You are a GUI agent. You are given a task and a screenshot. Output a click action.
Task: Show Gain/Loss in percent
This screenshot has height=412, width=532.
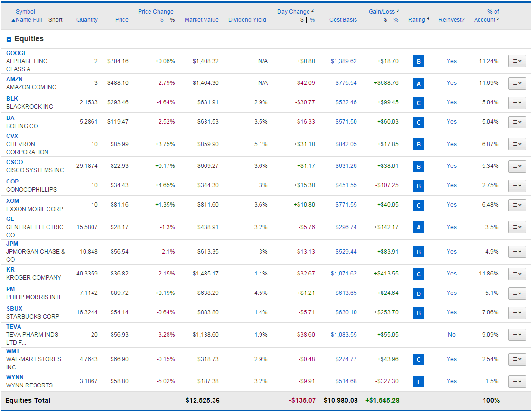[396, 20]
